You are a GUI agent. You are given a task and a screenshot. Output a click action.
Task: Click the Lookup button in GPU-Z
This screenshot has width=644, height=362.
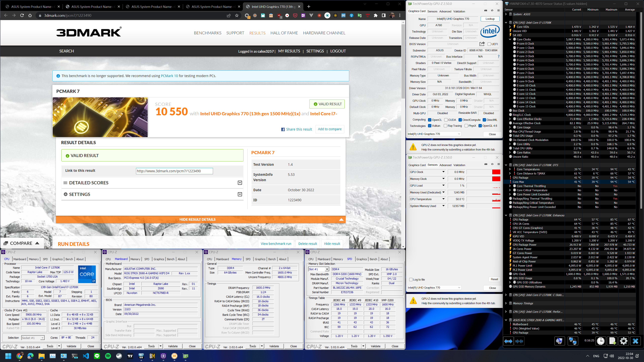[x=490, y=19]
